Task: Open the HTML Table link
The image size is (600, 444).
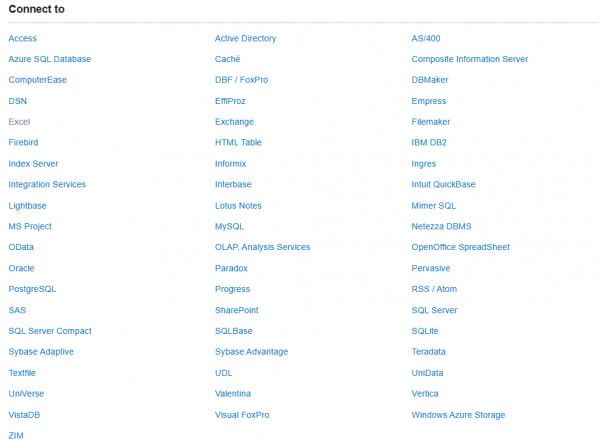Action: [238, 142]
